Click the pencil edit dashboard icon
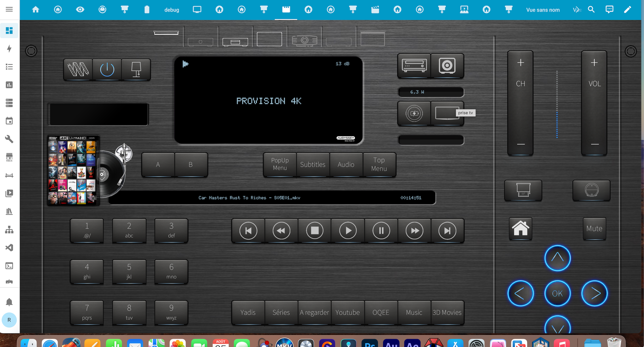The height and width of the screenshot is (347, 644). 628,10
